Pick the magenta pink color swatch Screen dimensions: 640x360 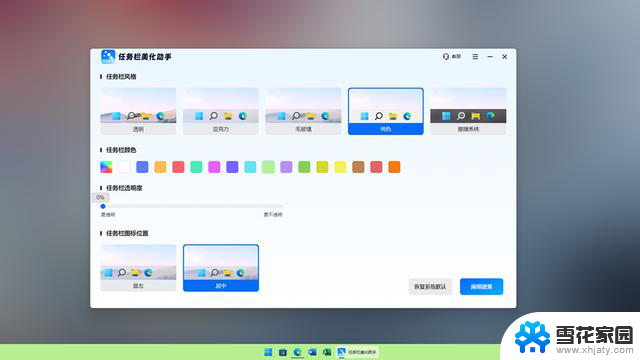coord(214,167)
